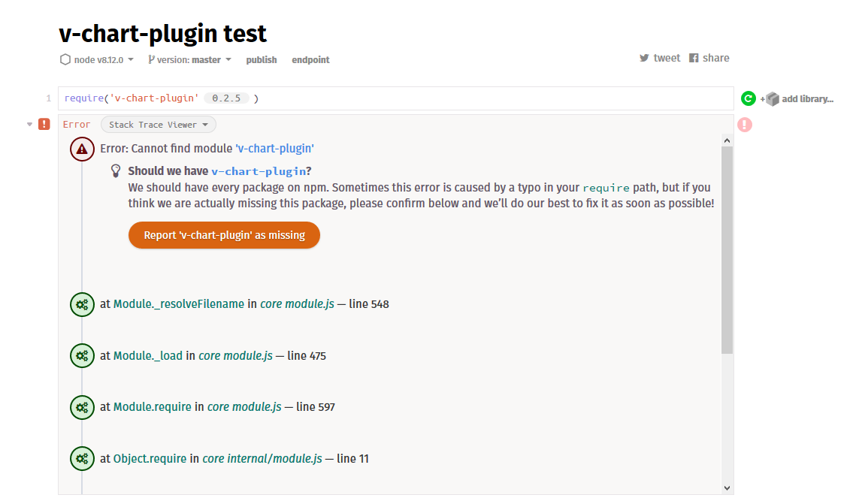Click the red error badge left of Error

(44, 124)
